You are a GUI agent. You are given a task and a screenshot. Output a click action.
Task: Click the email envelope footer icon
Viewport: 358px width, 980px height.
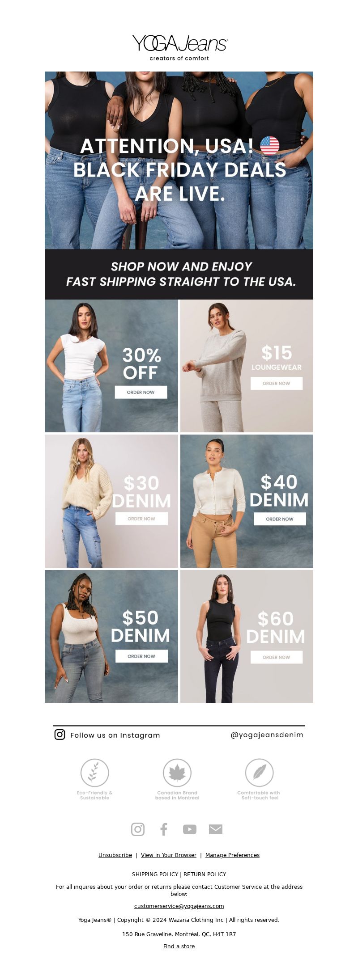[216, 829]
